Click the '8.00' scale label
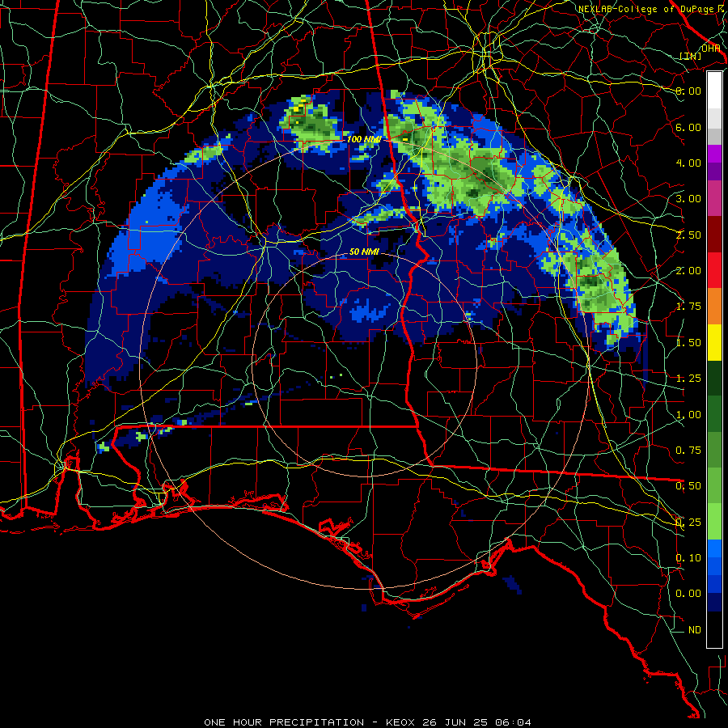 click(688, 91)
